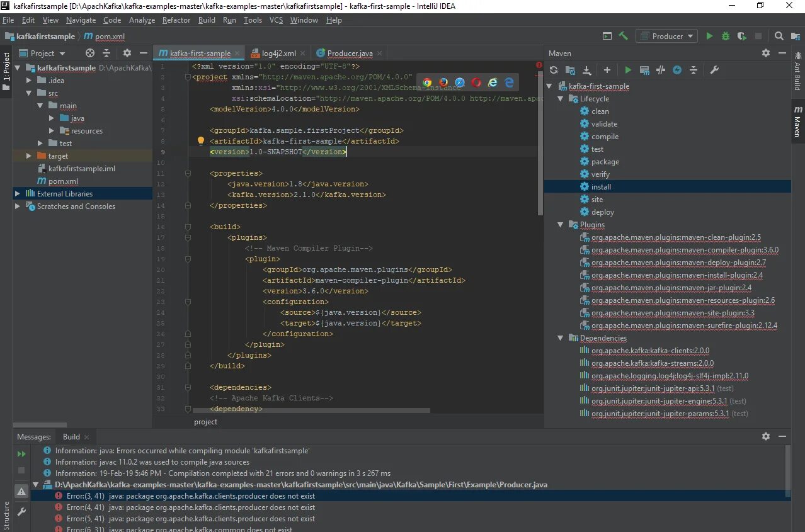Debug the Producer configuration with bug icon
805x532 pixels.
click(726, 37)
